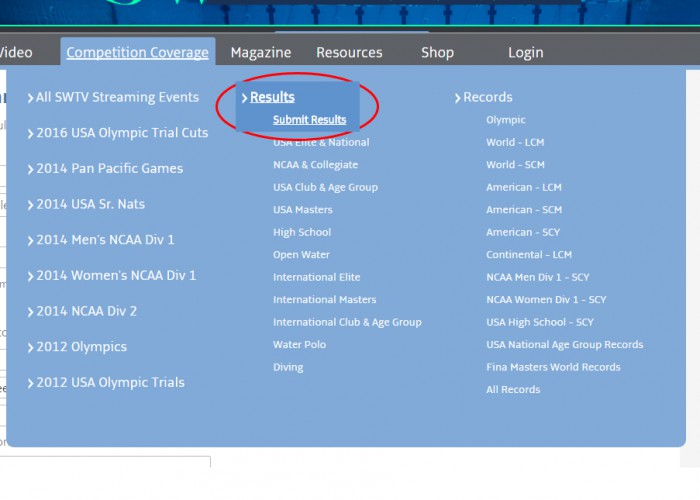Open the Magazine menu

pos(260,53)
